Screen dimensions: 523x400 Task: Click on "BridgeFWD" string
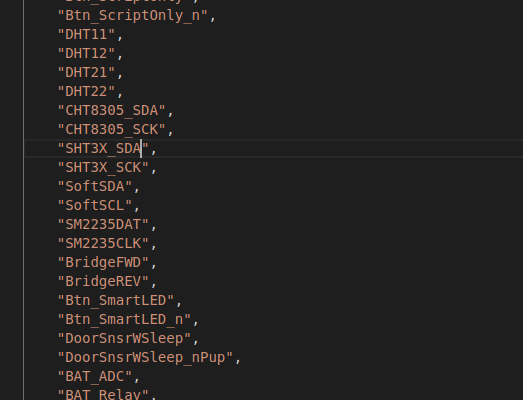(x=103, y=263)
